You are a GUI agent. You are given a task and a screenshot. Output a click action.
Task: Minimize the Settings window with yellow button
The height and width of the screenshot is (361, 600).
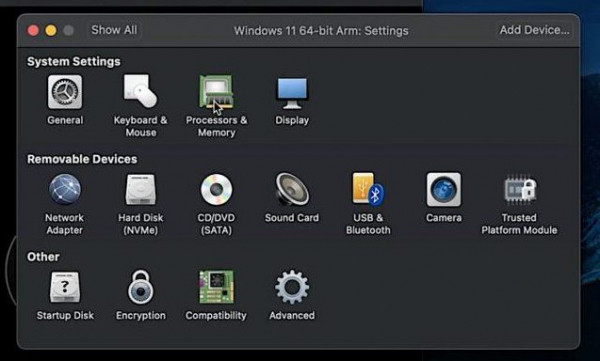coord(51,30)
